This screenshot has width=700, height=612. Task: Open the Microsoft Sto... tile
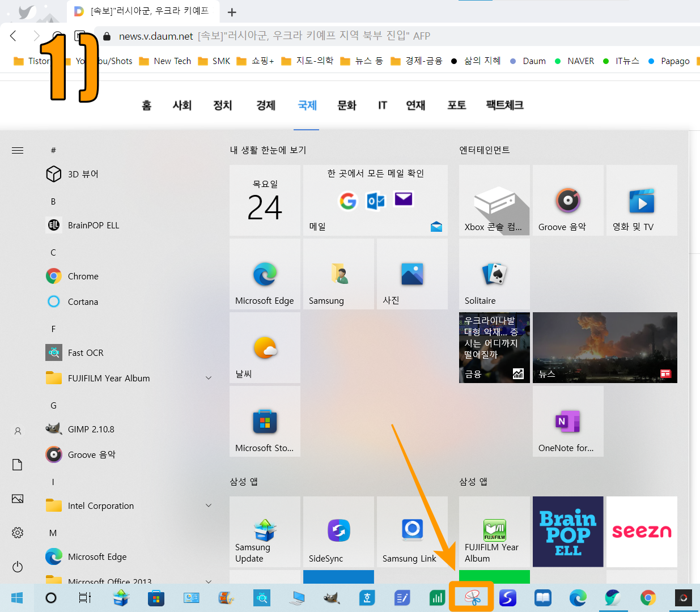(x=265, y=422)
